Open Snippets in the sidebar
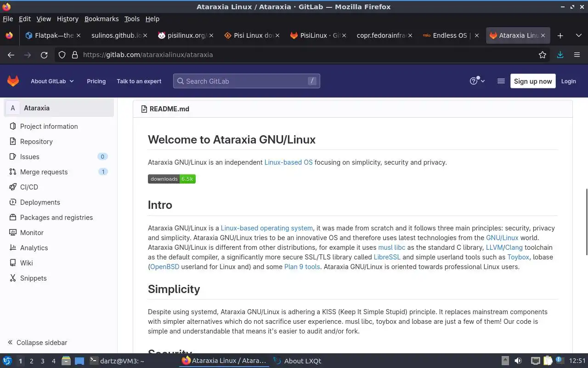The width and height of the screenshot is (588, 368). pyautogui.click(x=59, y=278)
